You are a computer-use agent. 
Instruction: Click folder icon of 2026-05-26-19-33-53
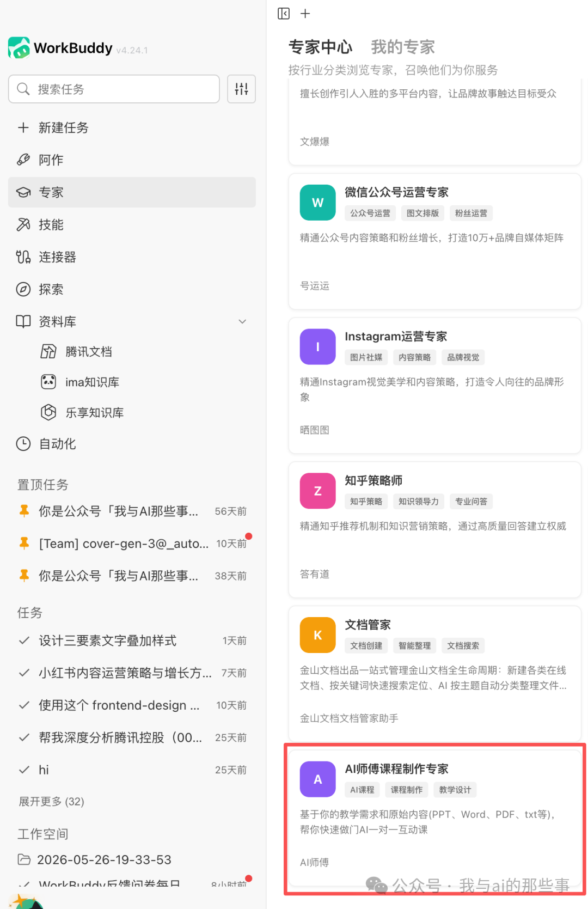point(24,859)
